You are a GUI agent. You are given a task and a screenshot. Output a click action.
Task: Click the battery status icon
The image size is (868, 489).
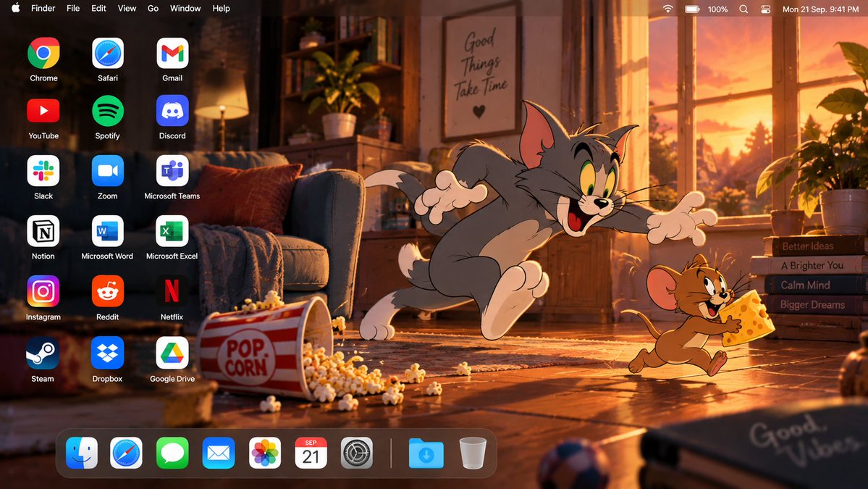pos(692,9)
